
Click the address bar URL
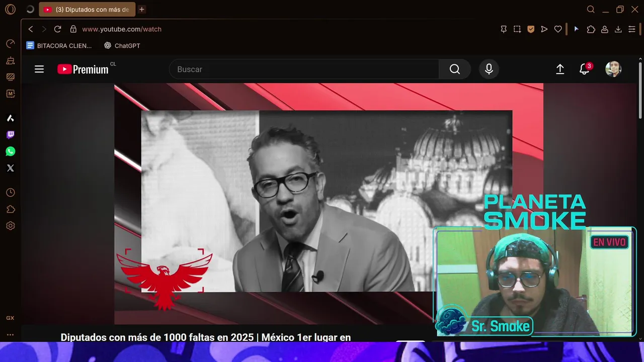click(x=122, y=29)
